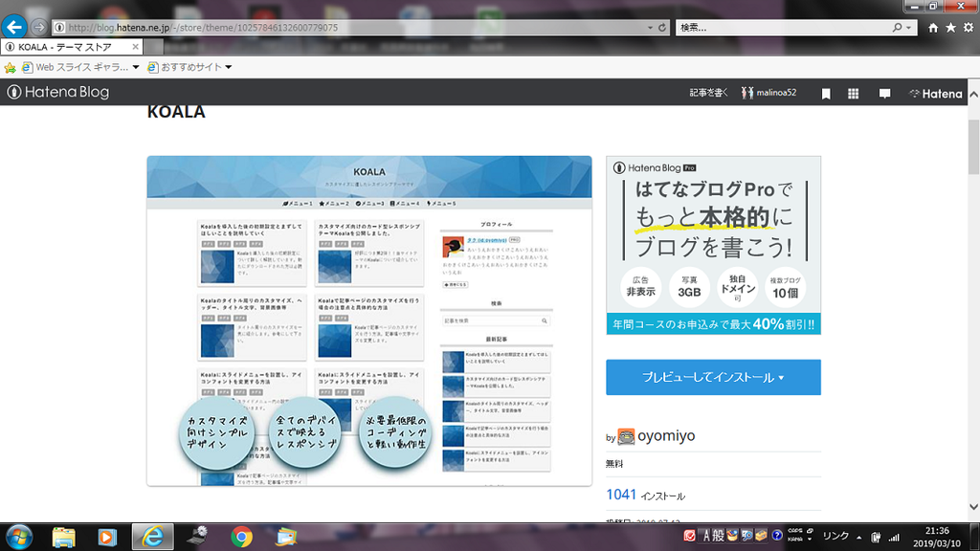Open the リンク toolbar in taskbar
980x551 pixels.
click(x=835, y=536)
